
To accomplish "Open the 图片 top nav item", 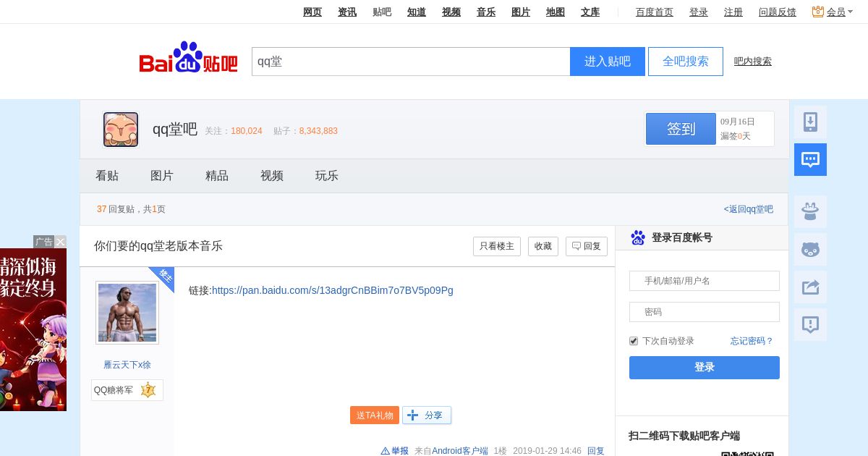I will (x=521, y=12).
